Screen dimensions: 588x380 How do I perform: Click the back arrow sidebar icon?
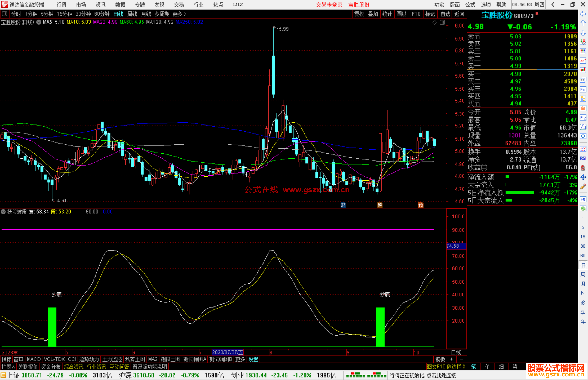click(583, 14)
